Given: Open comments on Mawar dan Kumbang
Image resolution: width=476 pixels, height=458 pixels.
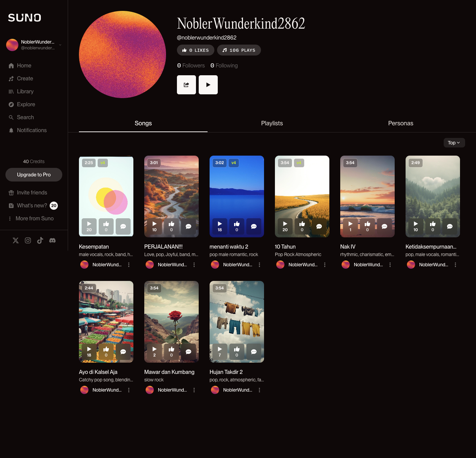Looking at the screenshot, I should pyautogui.click(x=188, y=351).
